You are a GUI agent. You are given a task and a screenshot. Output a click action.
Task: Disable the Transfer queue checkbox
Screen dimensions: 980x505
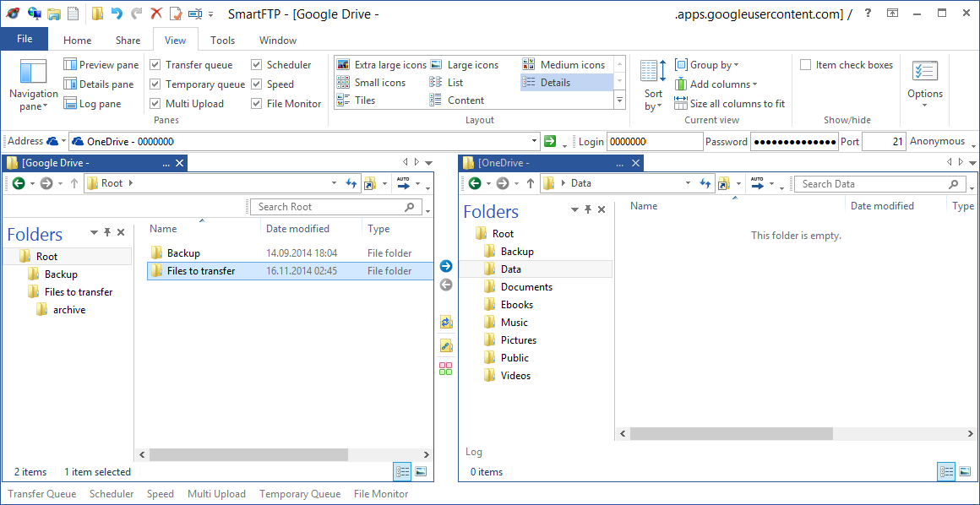click(x=155, y=65)
